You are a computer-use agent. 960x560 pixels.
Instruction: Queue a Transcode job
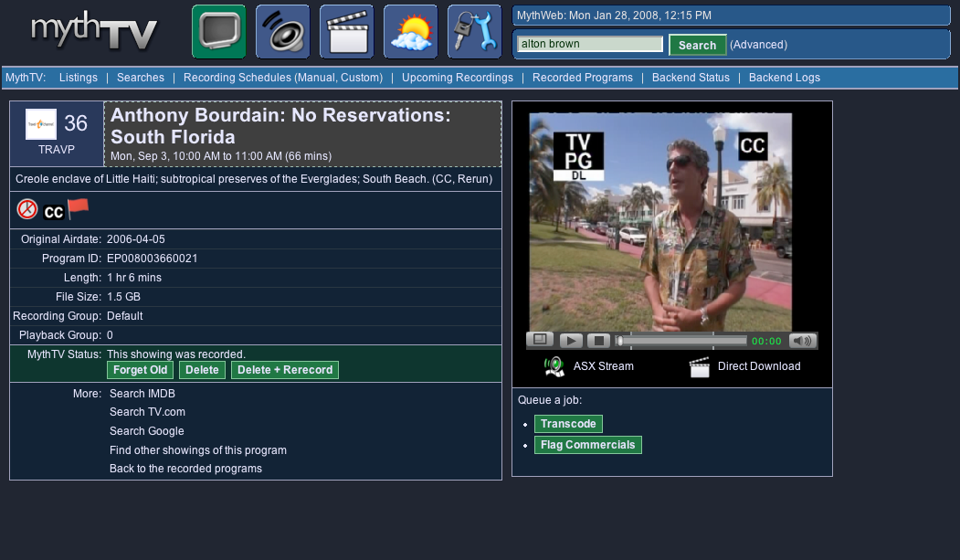point(568,424)
